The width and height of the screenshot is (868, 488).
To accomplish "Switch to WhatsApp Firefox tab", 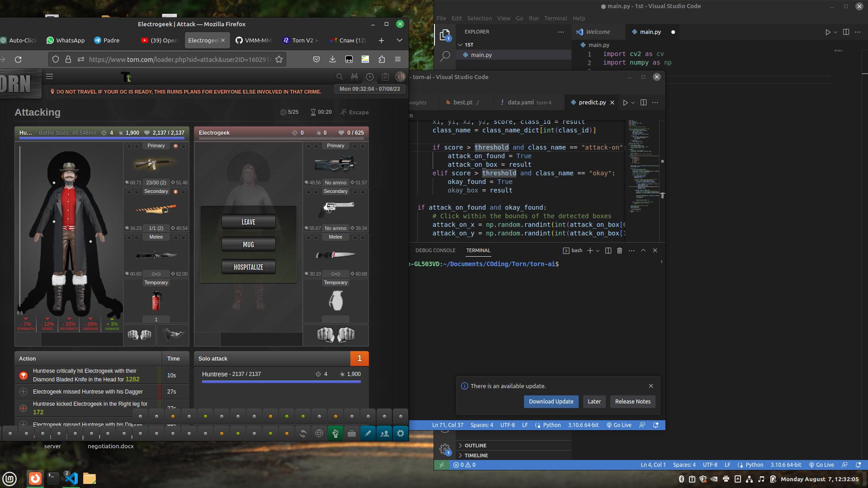I will click(66, 40).
